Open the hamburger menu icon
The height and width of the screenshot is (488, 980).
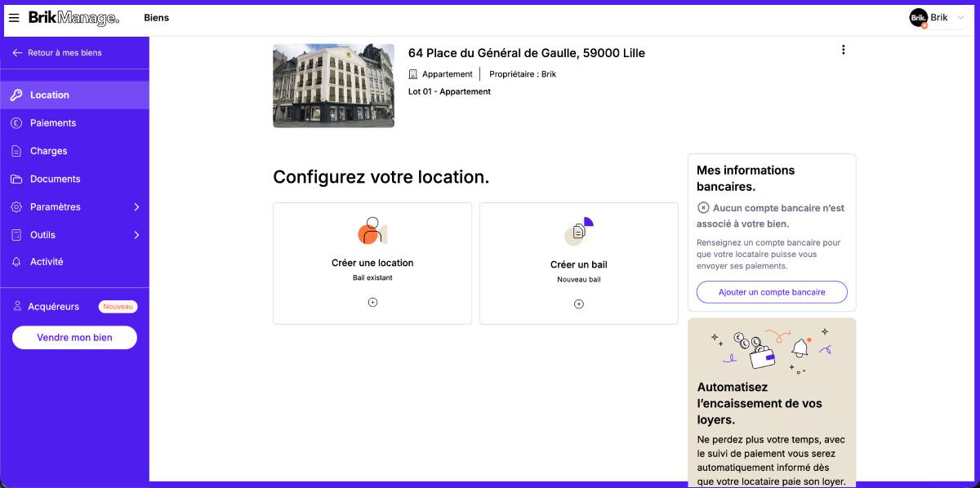(x=14, y=18)
